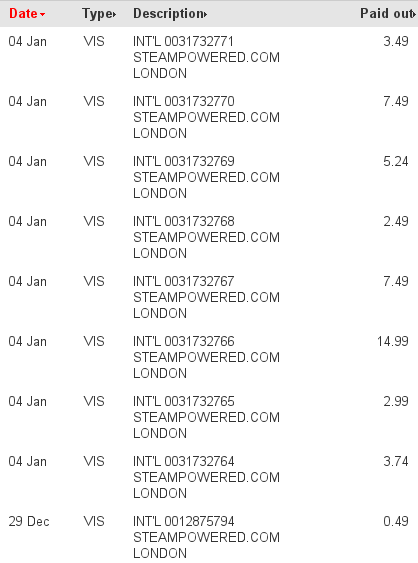Select the INT'L 0031732768 transaction row
This screenshot has width=418, height=563.
(x=209, y=237)
